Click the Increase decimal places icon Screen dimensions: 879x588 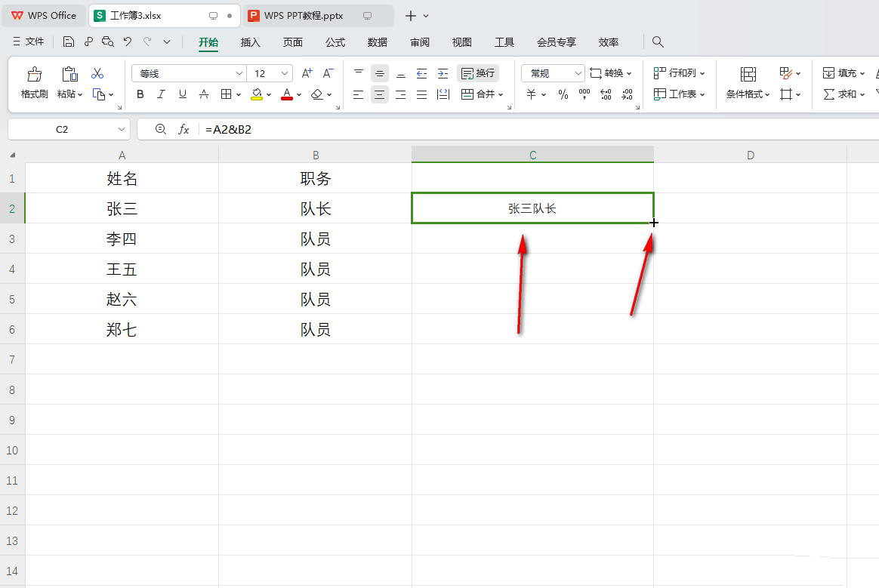coord(606,94)
